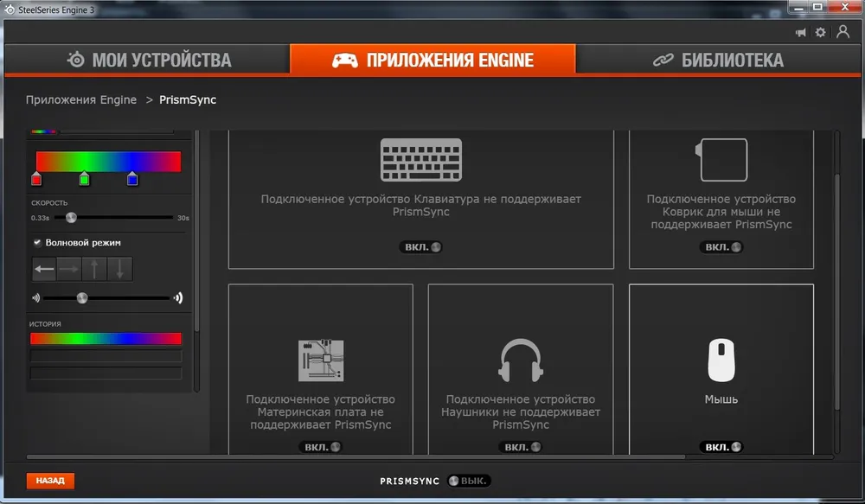Click the headphones device icon

click(x=521, y=360)
